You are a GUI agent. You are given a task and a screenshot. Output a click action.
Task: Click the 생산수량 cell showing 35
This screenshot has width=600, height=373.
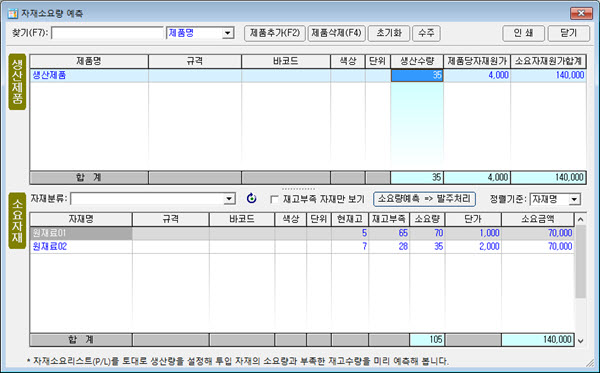click(x=417, y=75)
